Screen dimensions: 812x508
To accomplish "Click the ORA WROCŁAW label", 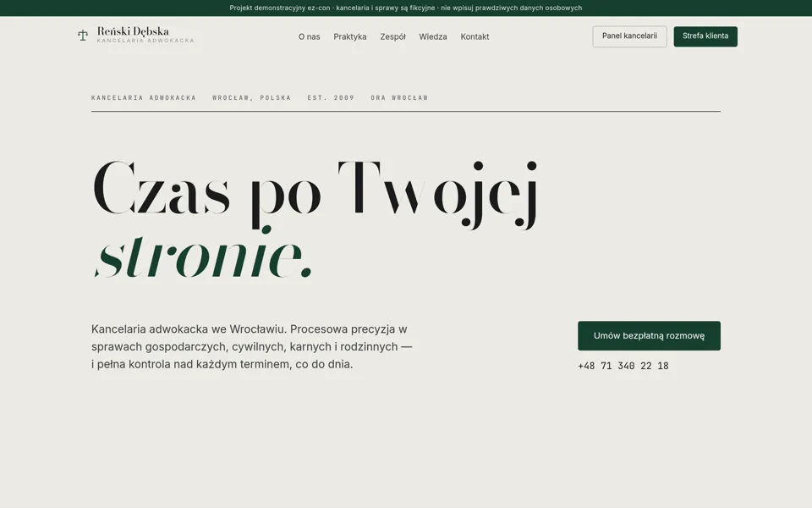I will pyautogui.click(x=399, y=97).
